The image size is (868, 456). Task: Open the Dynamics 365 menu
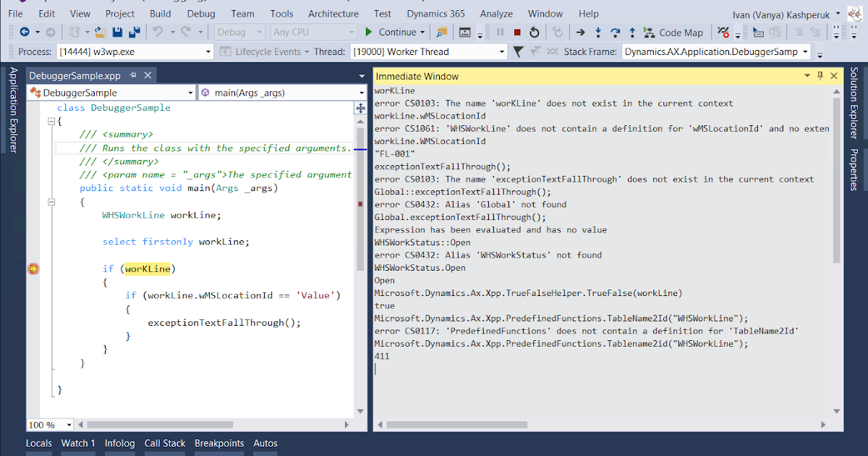point(434,13)
